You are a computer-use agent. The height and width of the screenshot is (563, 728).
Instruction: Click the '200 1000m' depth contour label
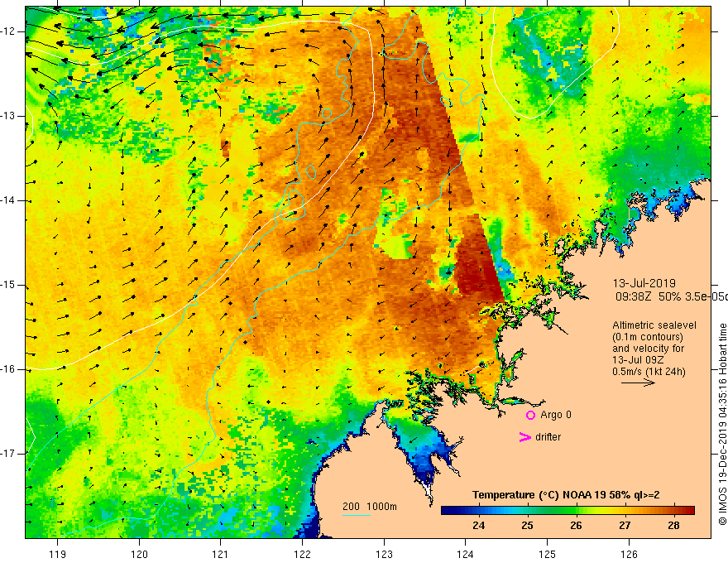(x=370, y=507)
